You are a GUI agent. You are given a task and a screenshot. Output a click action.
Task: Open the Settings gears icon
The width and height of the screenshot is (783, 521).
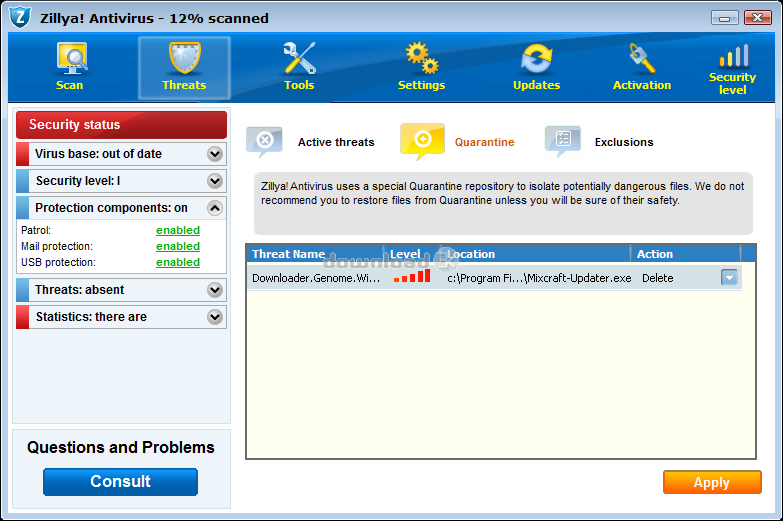tap(422, 58)
